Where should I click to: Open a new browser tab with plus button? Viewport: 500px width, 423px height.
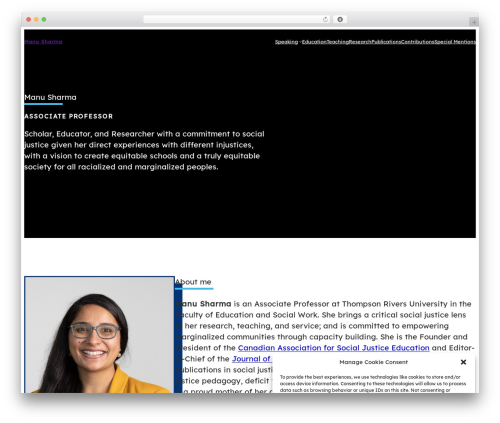(474, 22)
